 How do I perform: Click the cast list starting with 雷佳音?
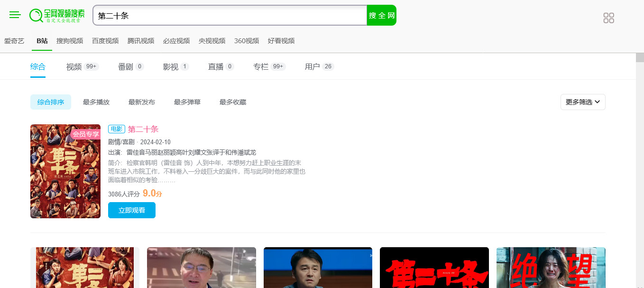(x=191, y=152)
